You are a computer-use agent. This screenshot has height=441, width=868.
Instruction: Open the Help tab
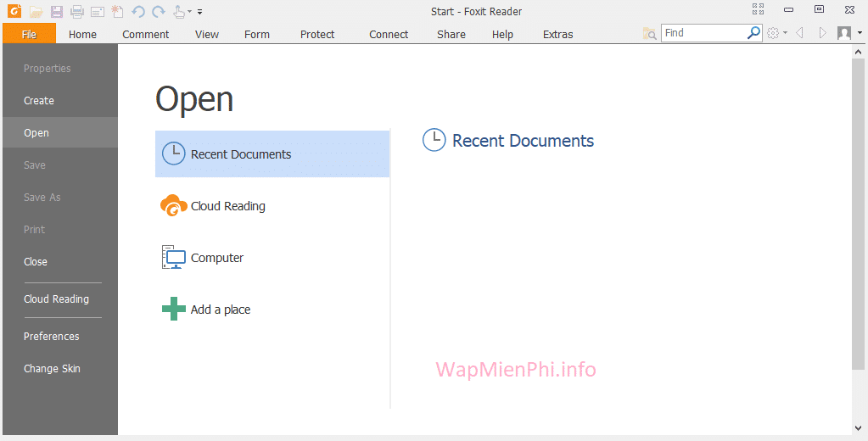(502, 34)
